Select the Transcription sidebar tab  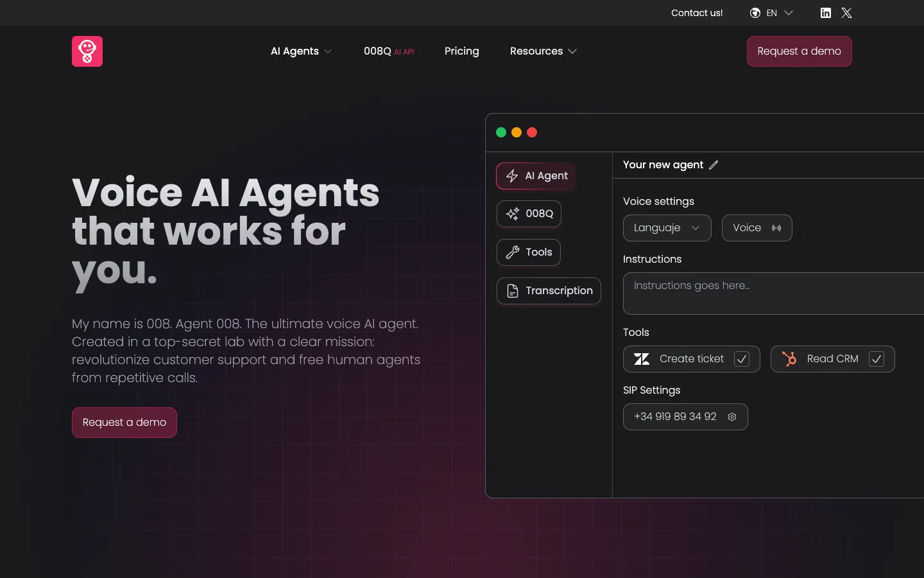(x=549, y=291)
